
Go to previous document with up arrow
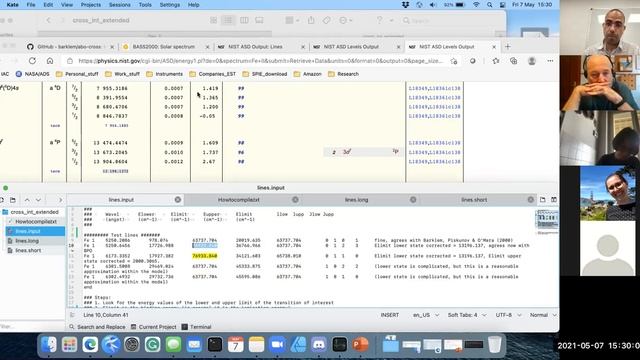click(27, 200)
